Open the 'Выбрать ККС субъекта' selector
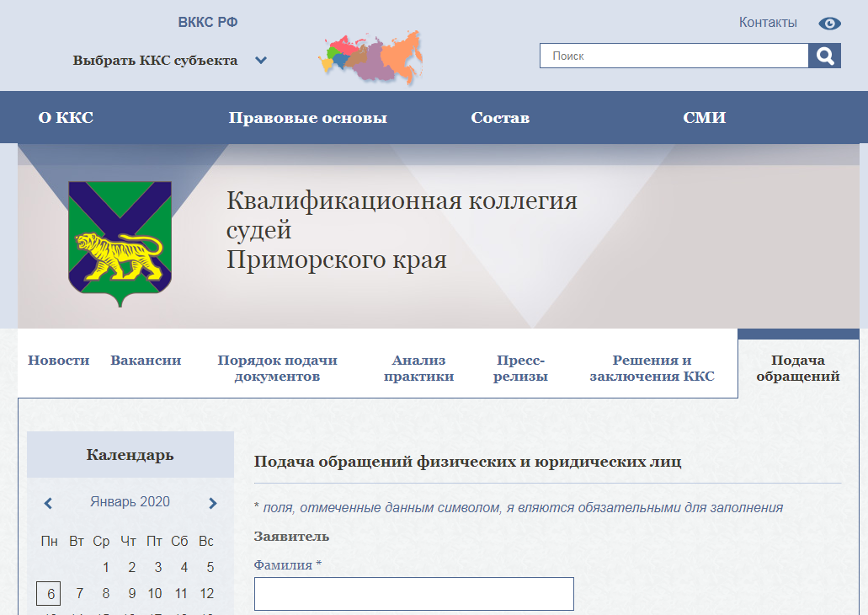This screenshot has width=868, height=615. (x=155, y=60)
